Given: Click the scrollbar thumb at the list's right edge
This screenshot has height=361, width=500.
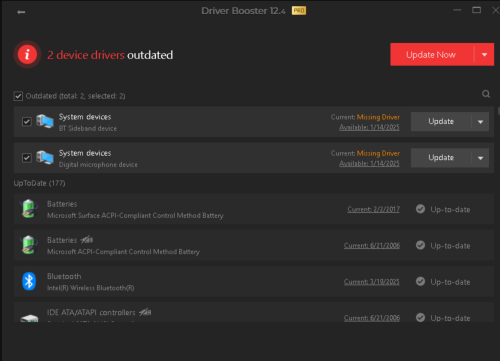Looking at the screenshot, I should pyautogui.click(x=499, y=111).
